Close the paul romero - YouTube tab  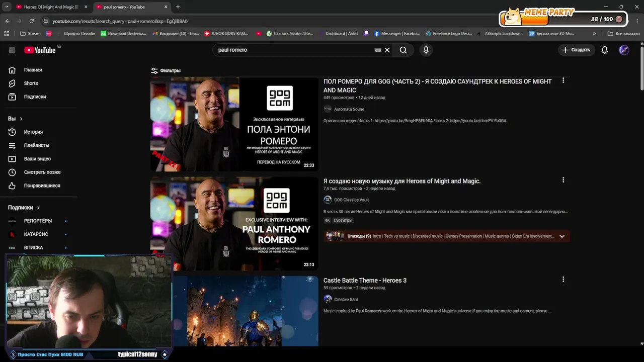click(166, 7)
